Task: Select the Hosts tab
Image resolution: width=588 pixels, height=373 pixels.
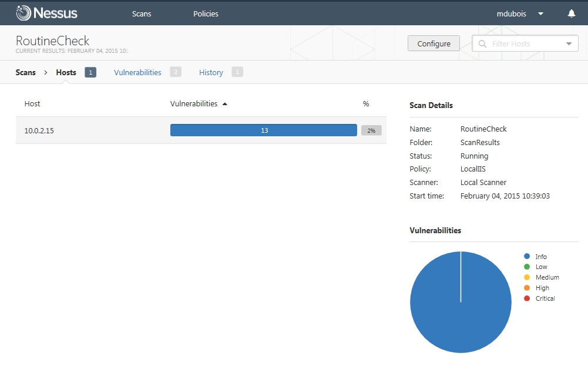Action: pyautogui.click(x=66, y=72)
